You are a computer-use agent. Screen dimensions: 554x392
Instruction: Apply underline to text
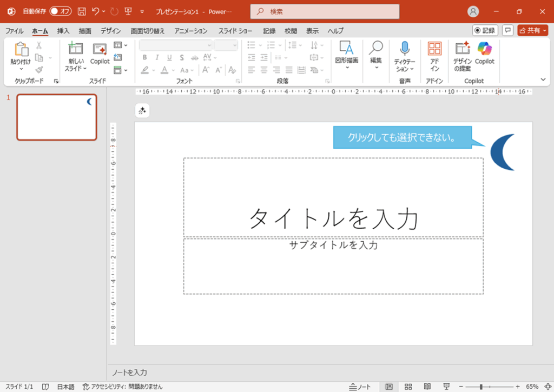point(169,57)
